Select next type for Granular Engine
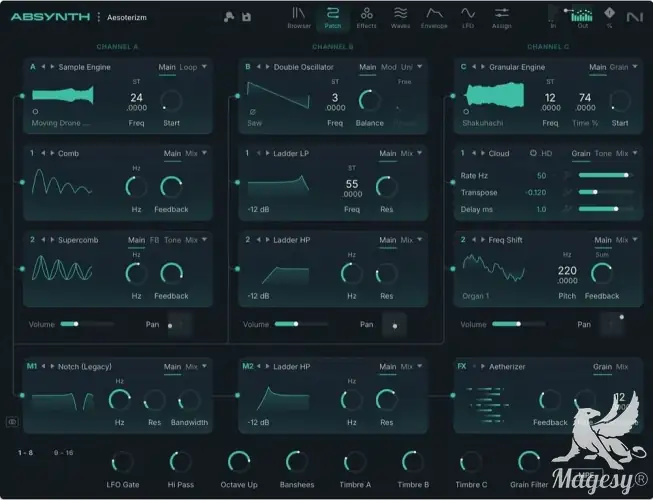 483,67
